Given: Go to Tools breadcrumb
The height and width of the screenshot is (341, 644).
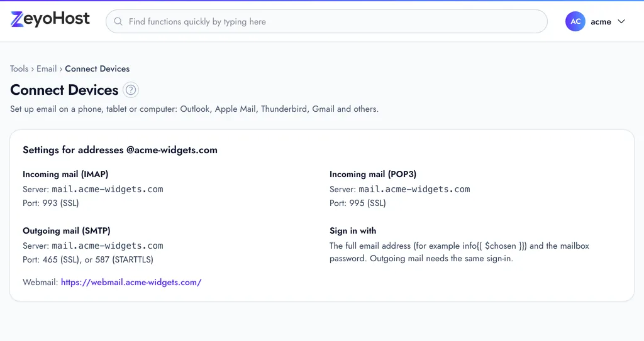Looking at the screenshot, I should (19, 68).
